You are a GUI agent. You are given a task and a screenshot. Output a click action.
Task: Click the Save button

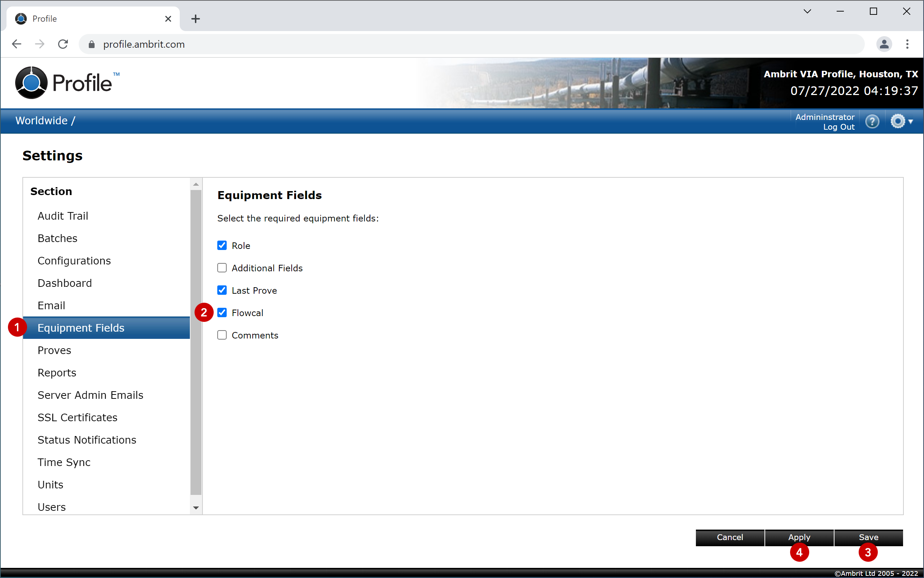869,538
